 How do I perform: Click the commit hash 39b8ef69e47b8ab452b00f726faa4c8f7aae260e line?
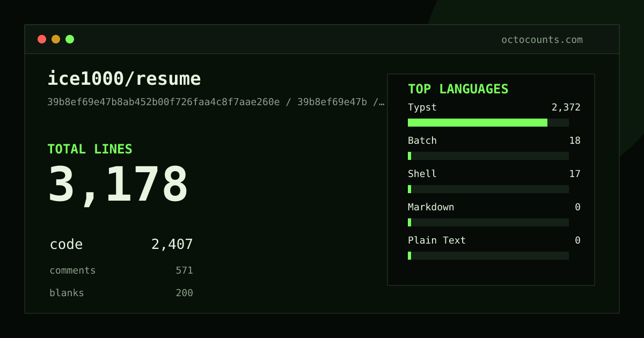[216, 102]
